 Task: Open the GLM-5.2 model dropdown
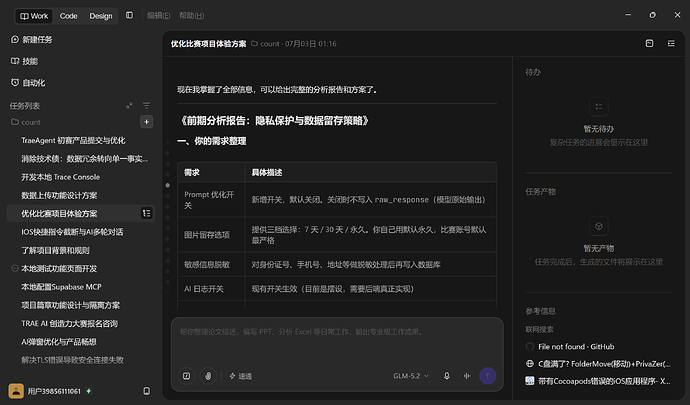pos(411,376)
